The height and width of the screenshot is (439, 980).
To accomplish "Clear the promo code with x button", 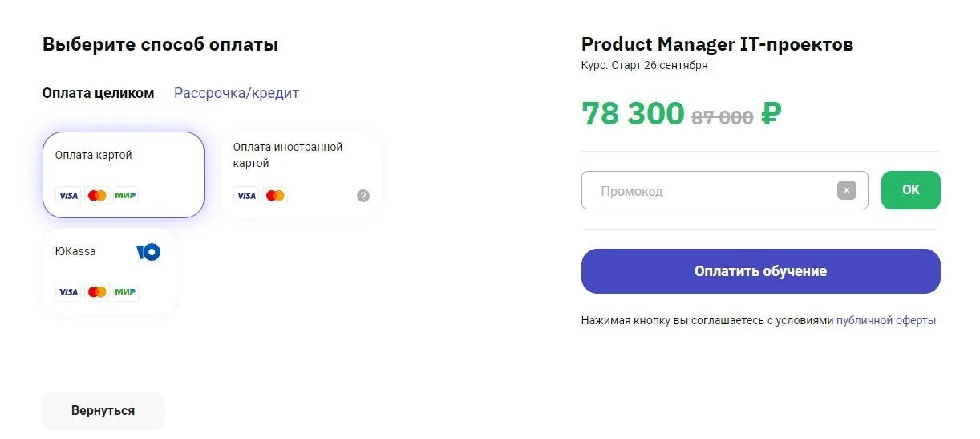I will point(847,191).
